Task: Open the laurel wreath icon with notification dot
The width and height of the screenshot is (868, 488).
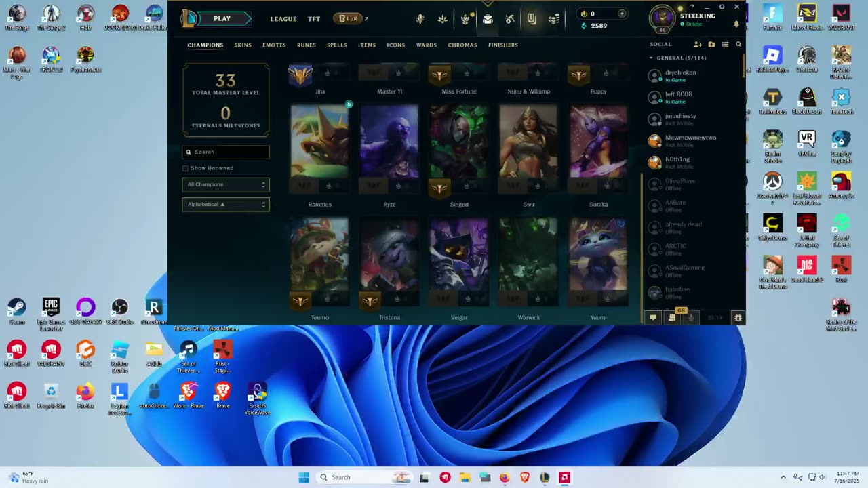Action: tap(465, 19)
